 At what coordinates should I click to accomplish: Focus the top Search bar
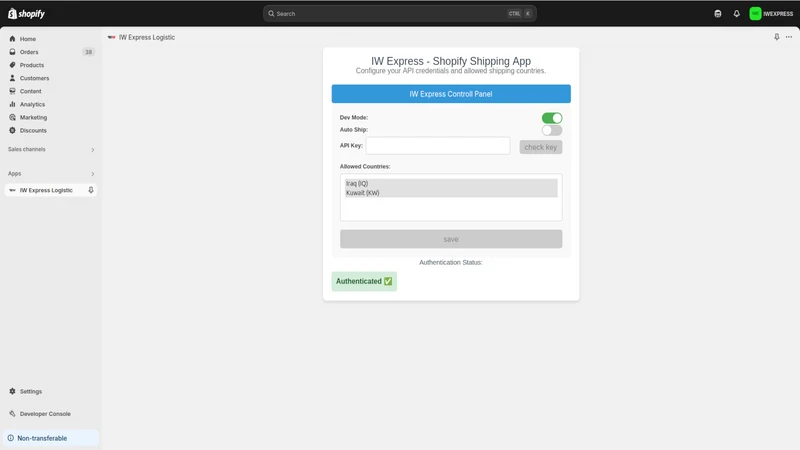(x=399, y=14)
